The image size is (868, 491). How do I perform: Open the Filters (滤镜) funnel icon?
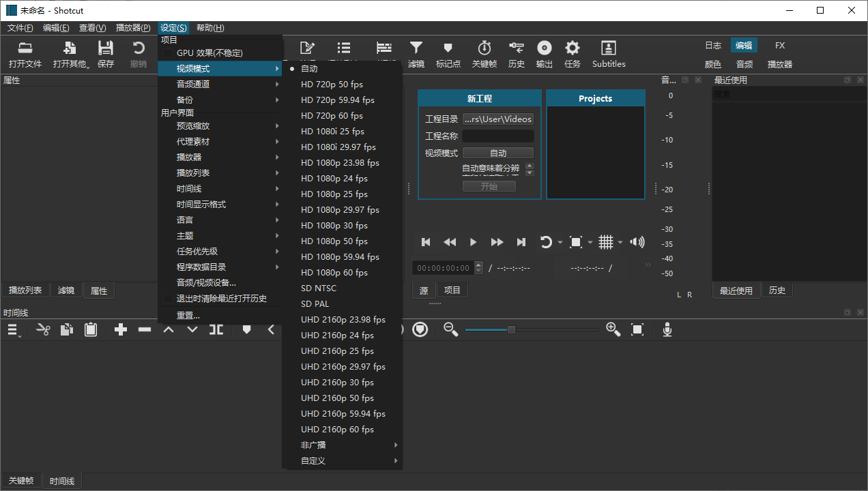[x=416, y=48]
